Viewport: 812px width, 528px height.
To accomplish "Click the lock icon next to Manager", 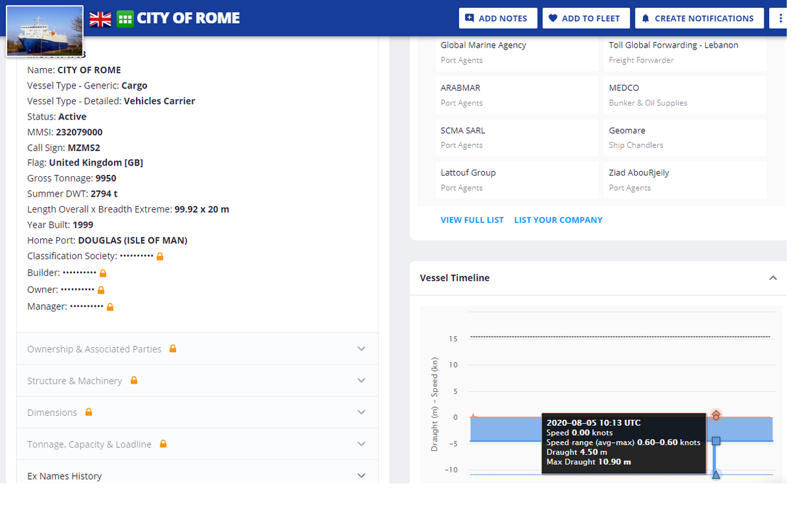I will pos(110,307).
